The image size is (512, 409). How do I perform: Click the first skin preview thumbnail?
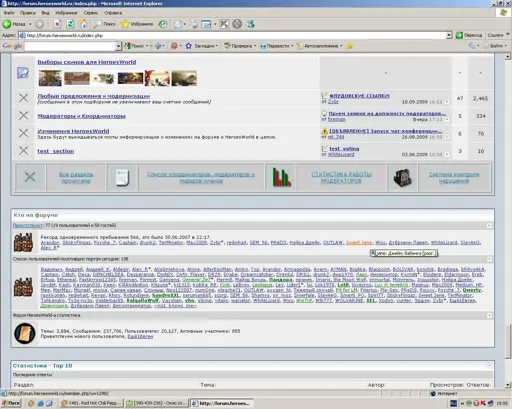pyautogui.click(x=50, y=78)
